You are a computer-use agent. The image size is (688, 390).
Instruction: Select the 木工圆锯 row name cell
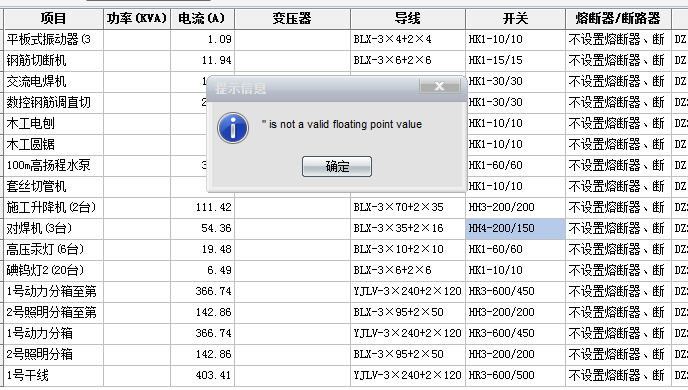pos(54,145)
